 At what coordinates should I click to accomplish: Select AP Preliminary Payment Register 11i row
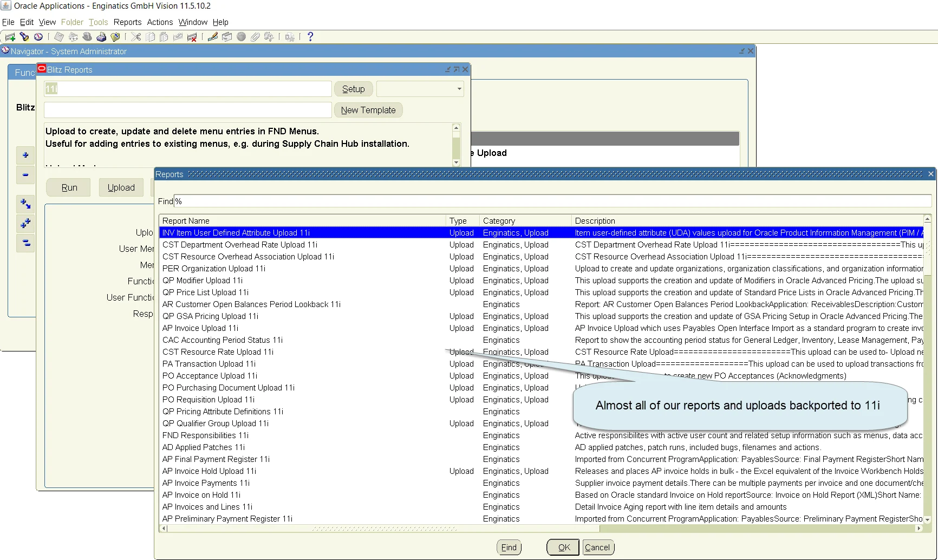point(542,519)
